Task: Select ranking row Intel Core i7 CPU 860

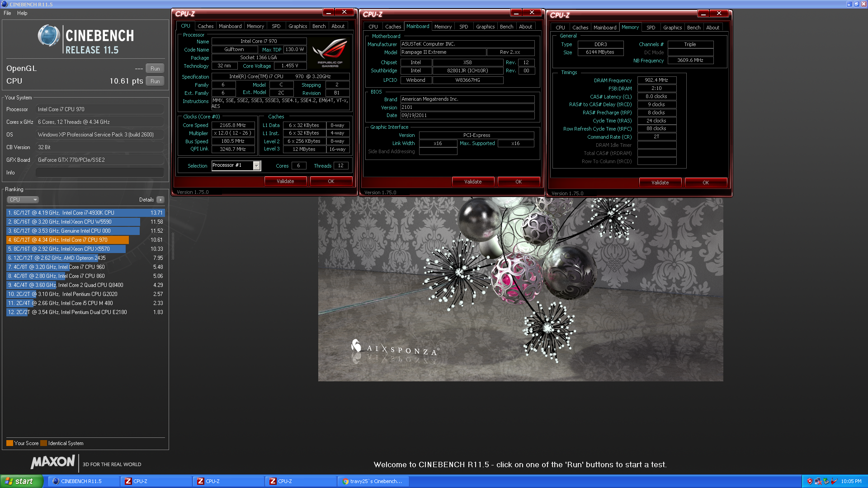Action: click(x=85, y=276)
